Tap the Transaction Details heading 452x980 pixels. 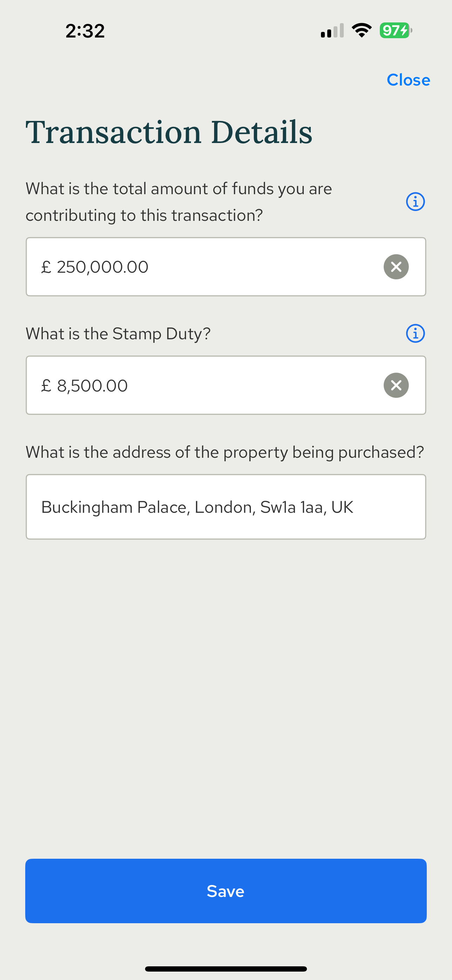pos(169,132)
